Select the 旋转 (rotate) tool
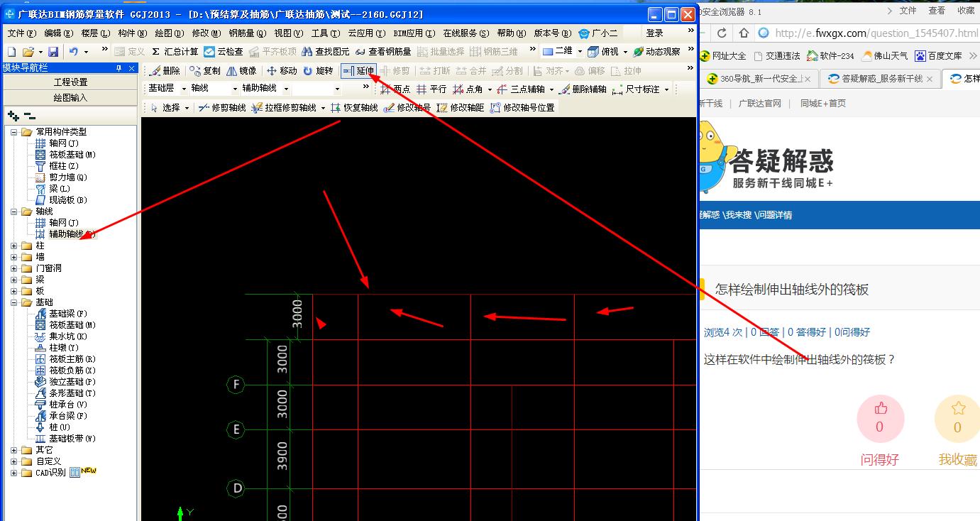 pyautogui.click(x=317, y=70)
